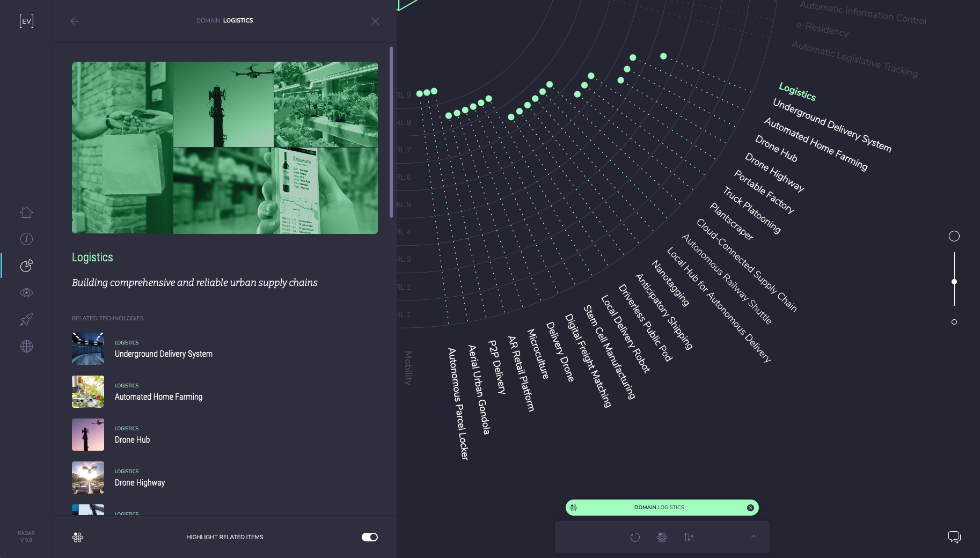Disable the Domain Logistics filter pill
Image resolution: width=980 pixels, height=558 pixels.
[x=751, y=507]
